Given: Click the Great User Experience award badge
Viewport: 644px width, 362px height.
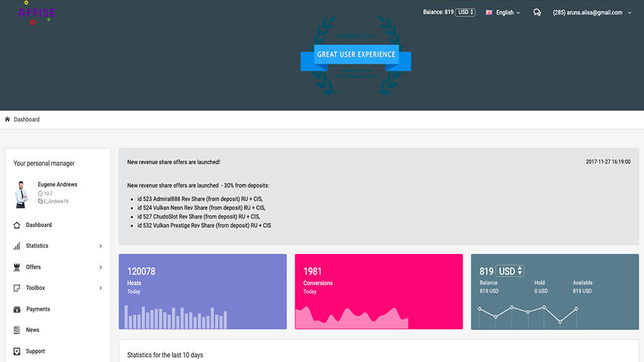Looking at the screenshot, I should [356, 56].
